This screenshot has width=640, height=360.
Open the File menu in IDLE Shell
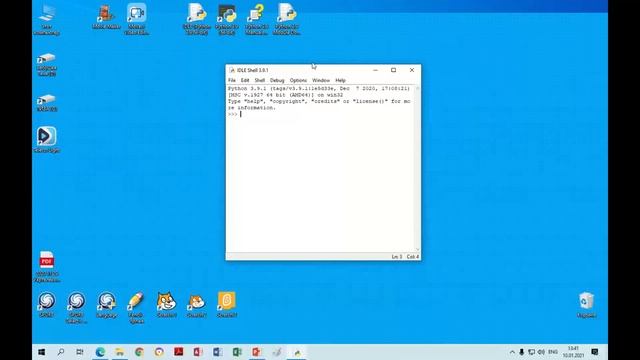232,80
